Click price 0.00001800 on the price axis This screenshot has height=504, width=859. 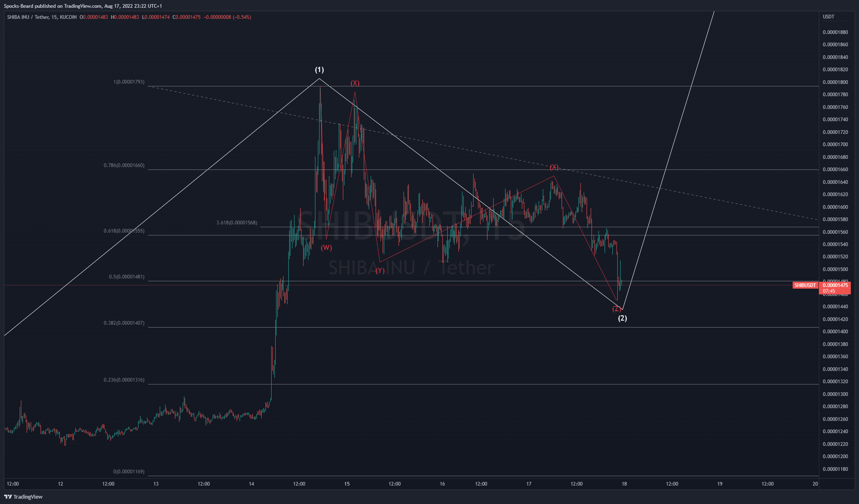[x=835, y=82]
